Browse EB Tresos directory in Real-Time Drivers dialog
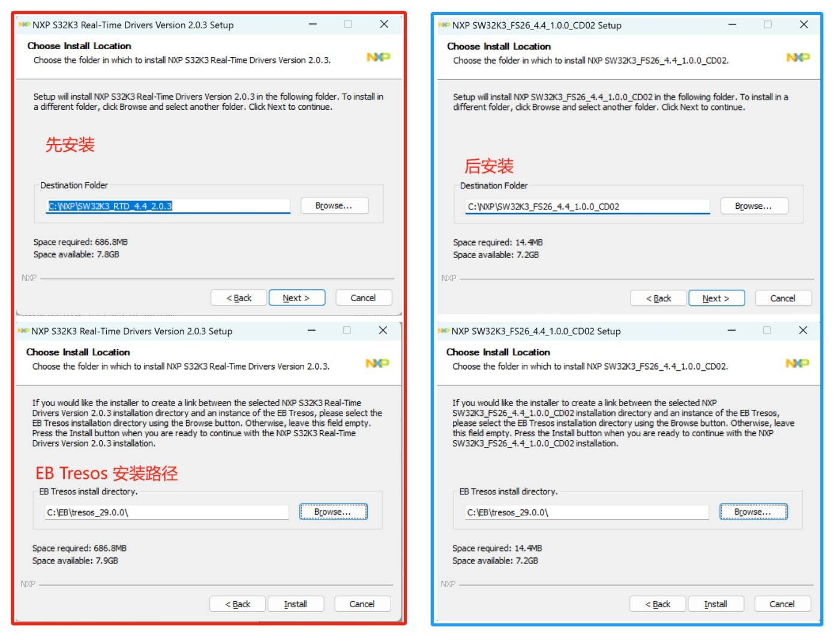Screen dimensions: 840x642 pyautogui.click(x=333, y=512)
